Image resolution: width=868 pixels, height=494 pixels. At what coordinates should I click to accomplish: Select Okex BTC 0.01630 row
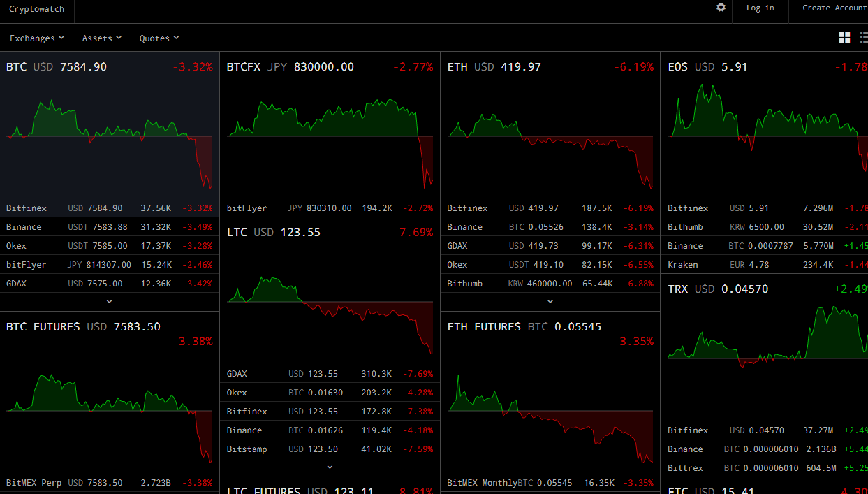pos(330,393)
